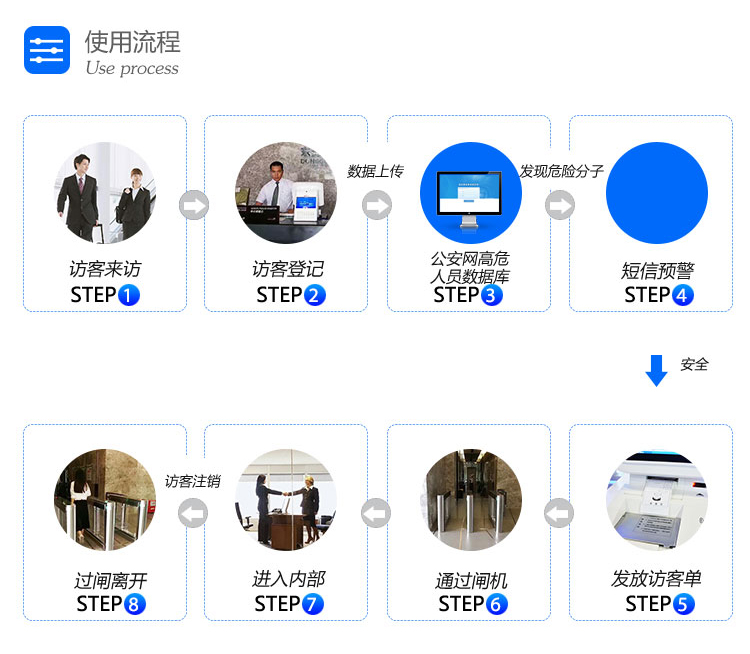Click the arrow under 数据上传 label

pos(377,205)
